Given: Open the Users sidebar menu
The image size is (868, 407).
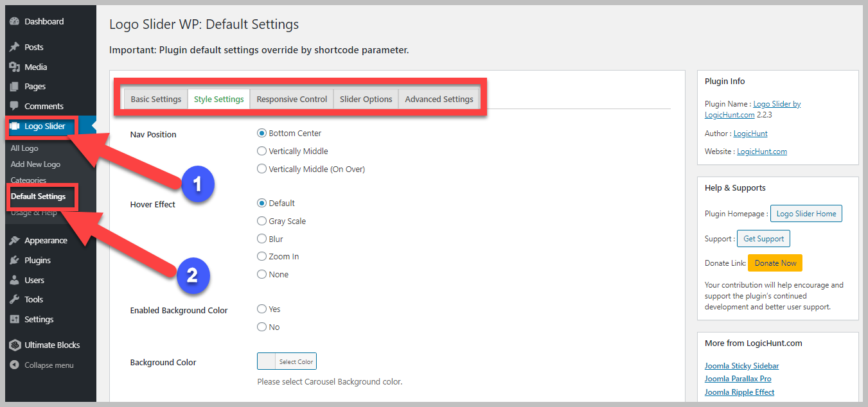Looking at the screenshot, I should pyautogui.click(x=34, y=280).
